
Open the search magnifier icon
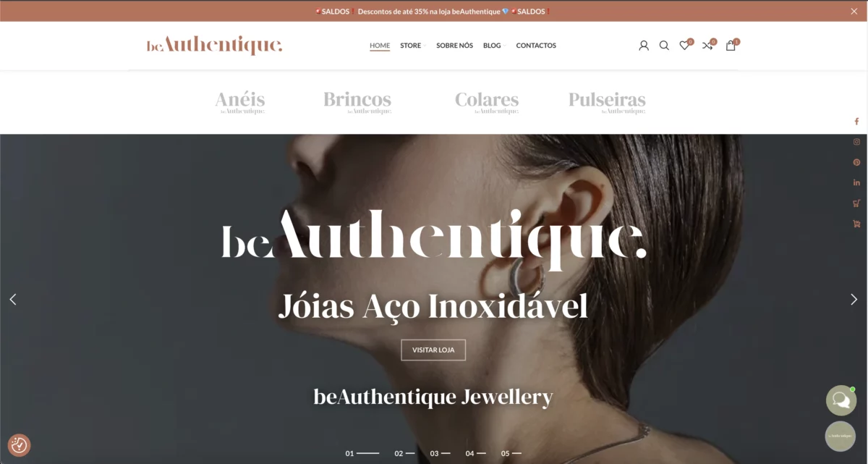pos(664,46)
